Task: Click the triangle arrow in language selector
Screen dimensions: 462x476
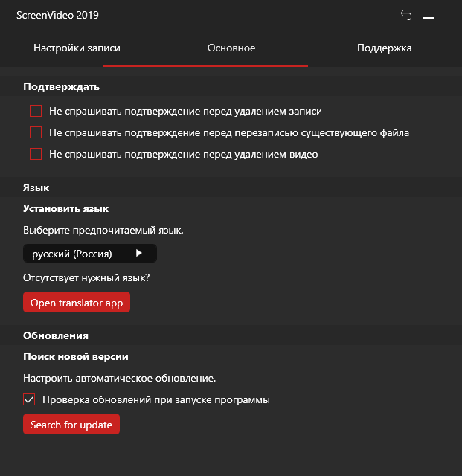Action: pyautogui.click(x=138, y=254)
